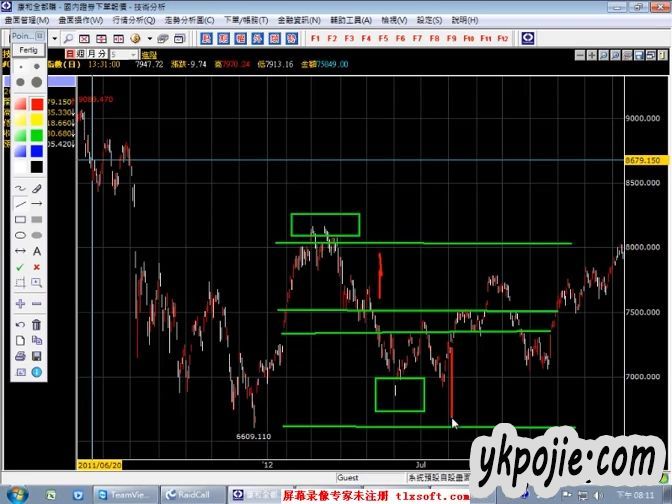The height and width of the screenshot is (504, 672).
Task: Select the arrow drawing tool
Action: pyautogui.click(x=37, y=204)
